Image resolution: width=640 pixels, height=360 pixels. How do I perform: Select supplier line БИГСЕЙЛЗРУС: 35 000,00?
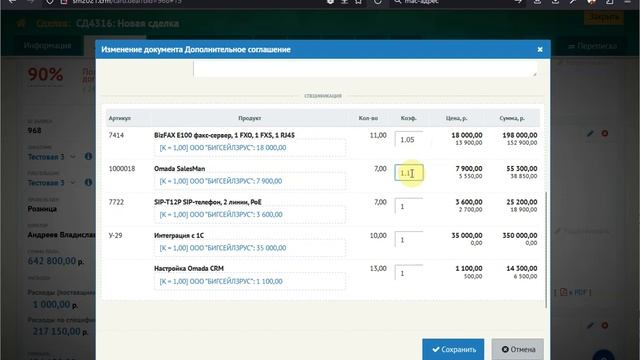coord(249,248)
